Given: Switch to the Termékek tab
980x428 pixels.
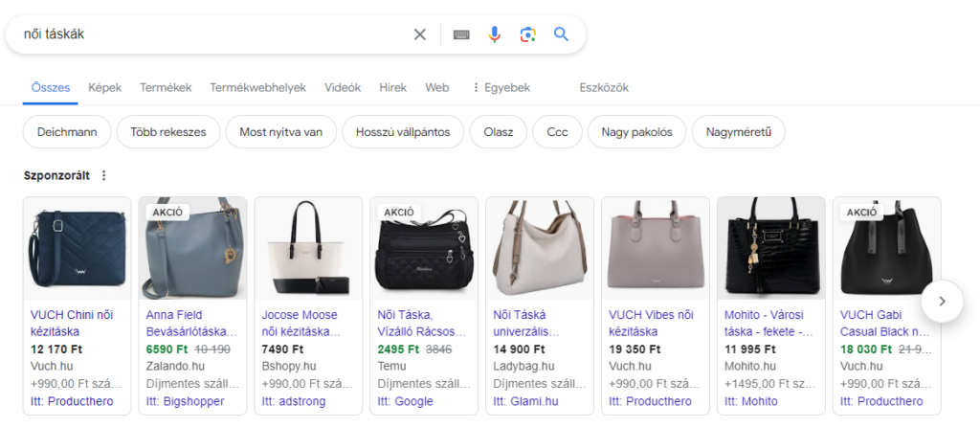Looking at the screenshot, I should (x=166, y=87).
